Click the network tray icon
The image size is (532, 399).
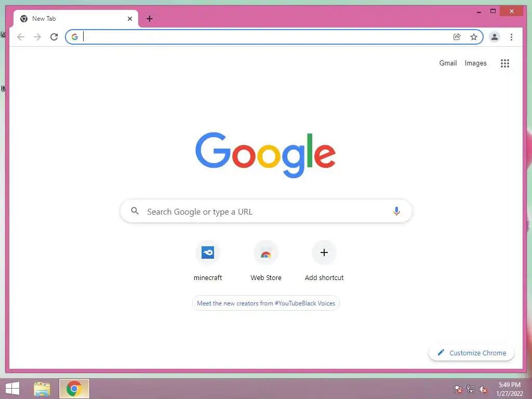pos(471,389)
